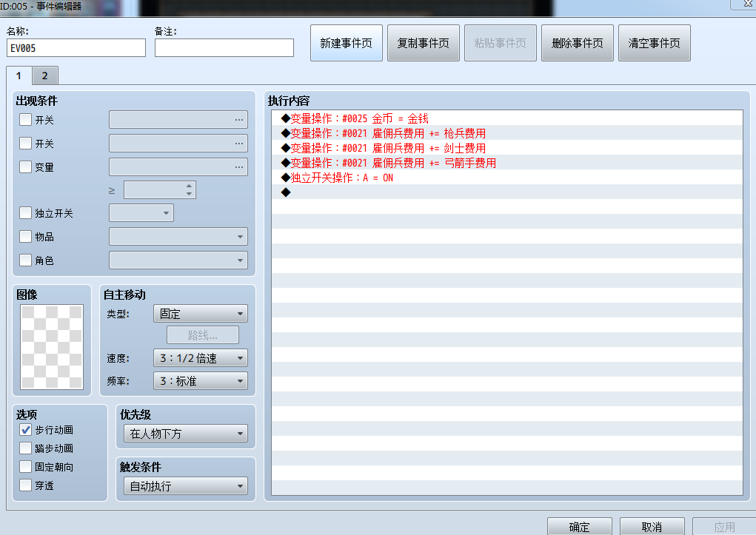
Task: Open the 频率 dropdown showing 3 : 标准
Action: (x=201, y=381)
